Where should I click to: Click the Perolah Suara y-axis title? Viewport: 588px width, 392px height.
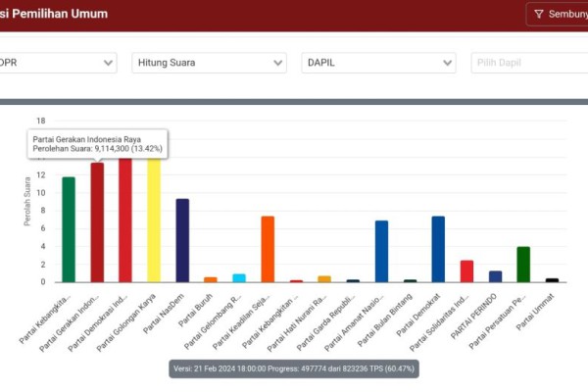27,202
